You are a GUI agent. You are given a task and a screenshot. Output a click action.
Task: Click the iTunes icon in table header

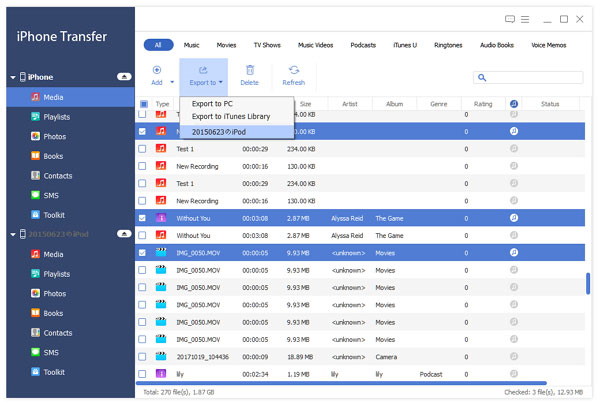513,104
